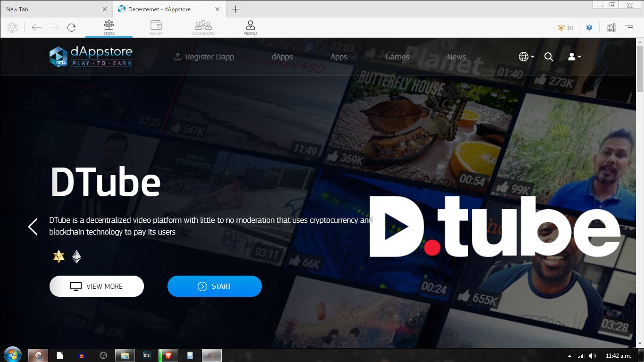Open the bookmarks library icon
The width and height of the screenshot is (644, 362).
pos(611,28)
